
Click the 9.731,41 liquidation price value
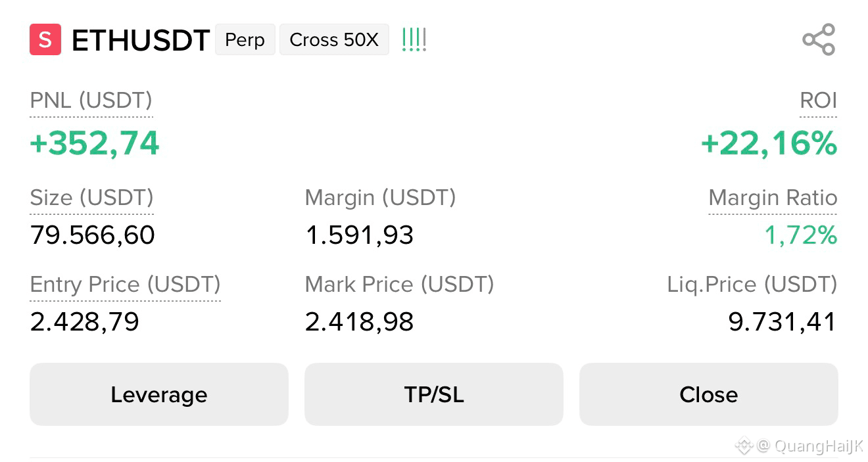point(783,322)
